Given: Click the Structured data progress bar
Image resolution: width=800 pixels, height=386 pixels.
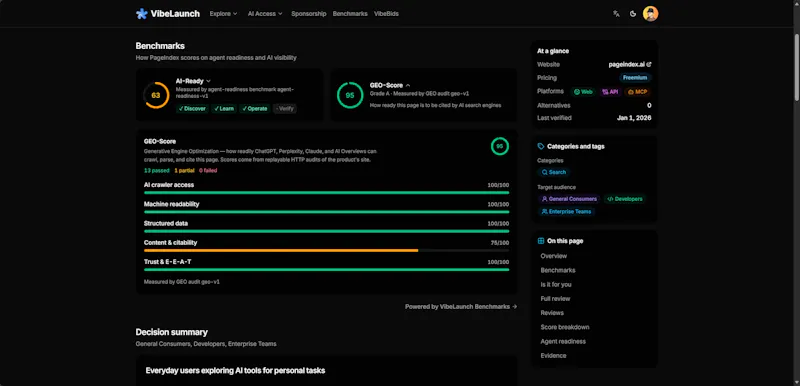Looking at the screenshot, I should [x=327, y=231].
